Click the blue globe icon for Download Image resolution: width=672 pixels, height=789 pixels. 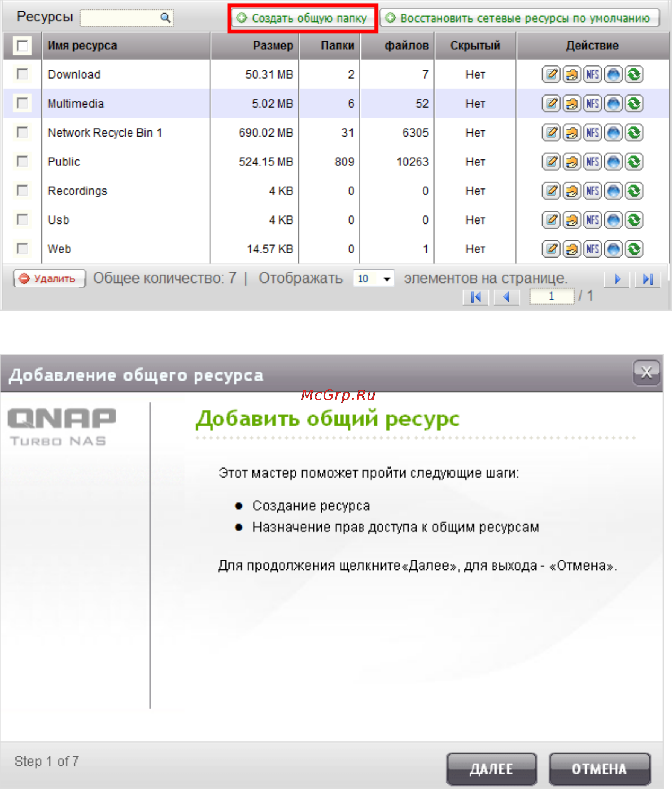tap(613, 74)
